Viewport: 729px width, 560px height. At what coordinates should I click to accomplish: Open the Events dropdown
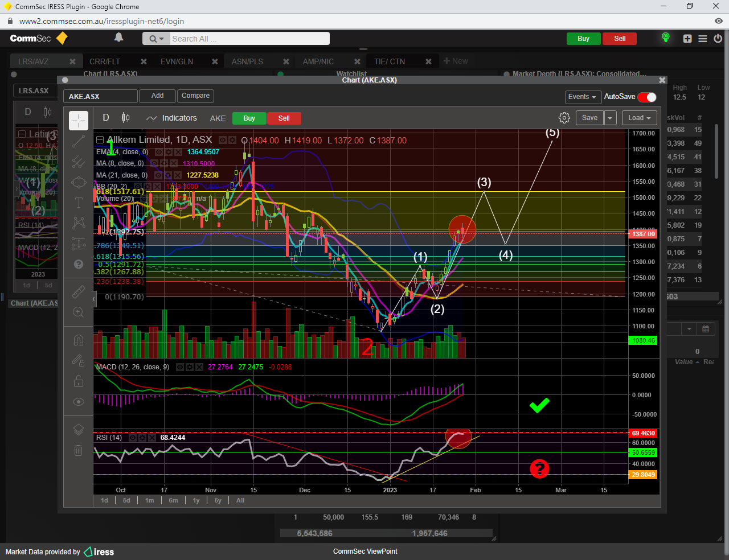coord(582,97)
